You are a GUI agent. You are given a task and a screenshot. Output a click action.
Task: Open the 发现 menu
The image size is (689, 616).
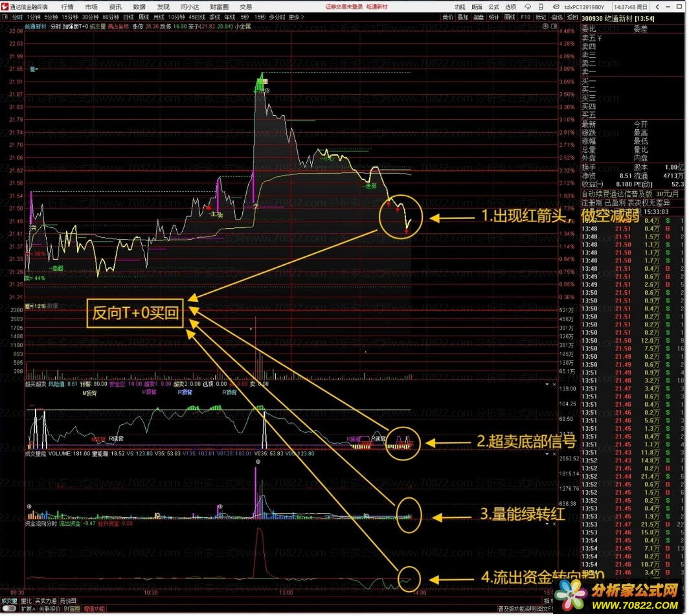click(163, 7)
